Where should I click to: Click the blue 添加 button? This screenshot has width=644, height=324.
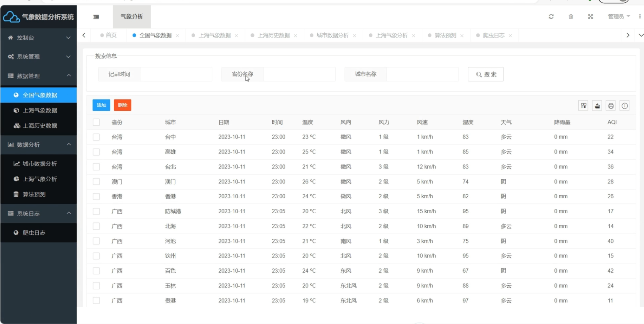point(101,105)
